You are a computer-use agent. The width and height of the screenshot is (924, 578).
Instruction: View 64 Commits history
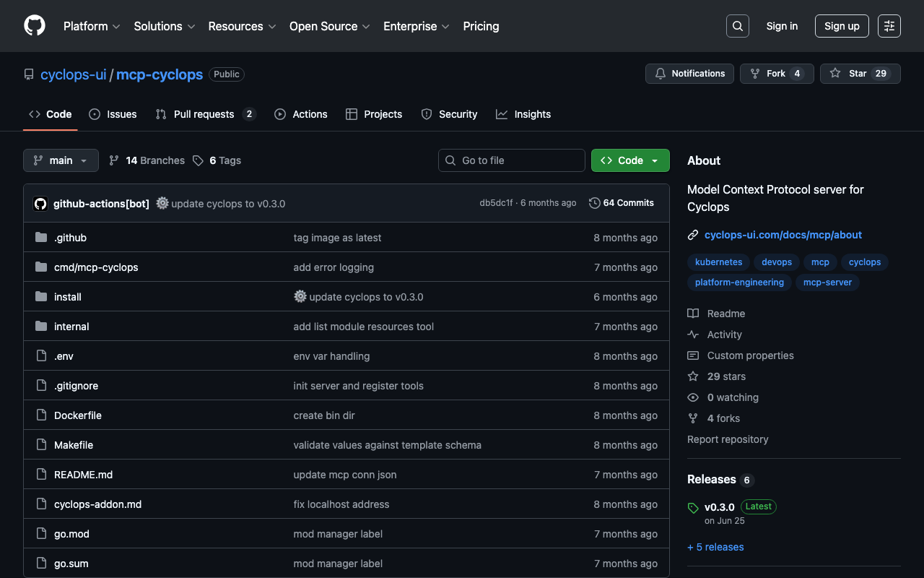coord(622,203)
